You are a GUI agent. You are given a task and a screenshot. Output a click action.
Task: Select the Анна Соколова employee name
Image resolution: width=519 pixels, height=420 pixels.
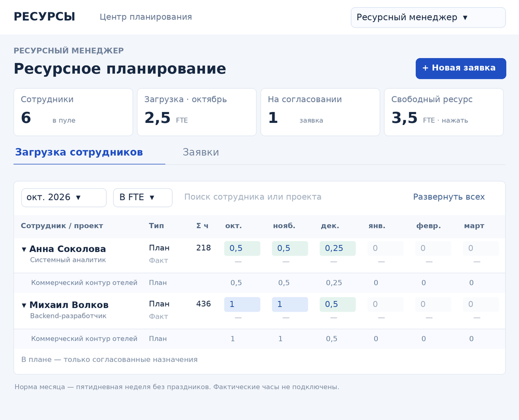[x=67, y=249]
